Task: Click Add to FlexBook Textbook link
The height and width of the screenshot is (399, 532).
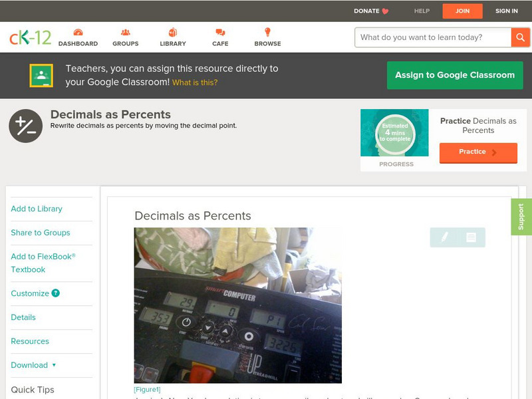Action: tap(43, 263)
